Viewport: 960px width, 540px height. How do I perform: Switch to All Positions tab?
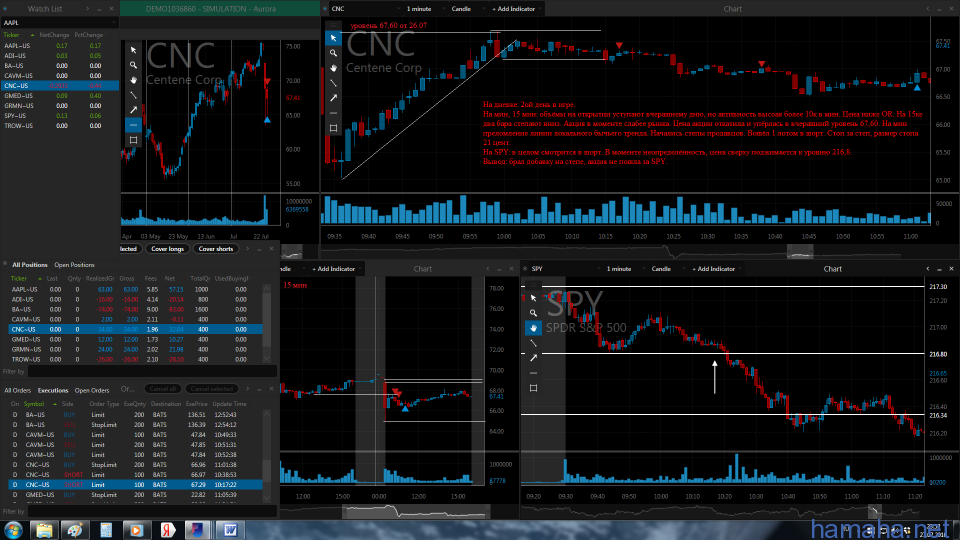[x=29, y=265]
